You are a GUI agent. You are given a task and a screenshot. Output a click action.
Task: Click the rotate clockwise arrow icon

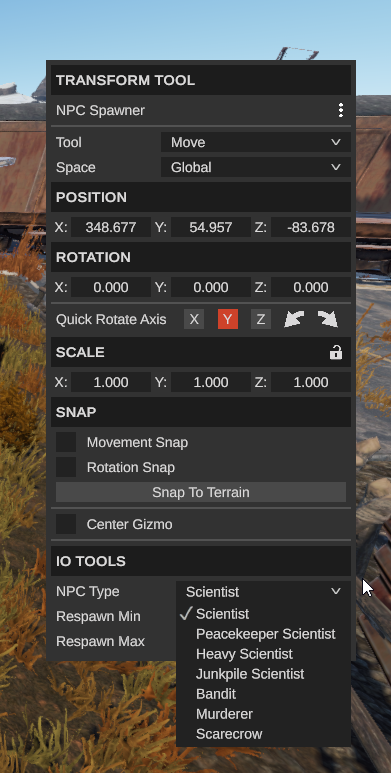(x=328, y=319)
